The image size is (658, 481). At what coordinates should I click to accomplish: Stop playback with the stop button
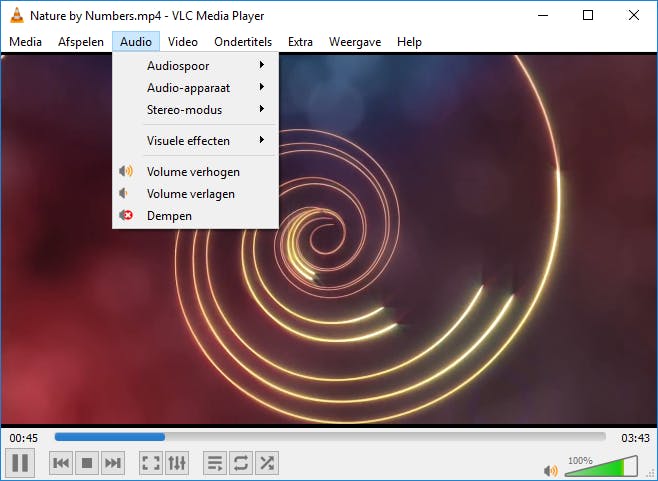[87, 463]
